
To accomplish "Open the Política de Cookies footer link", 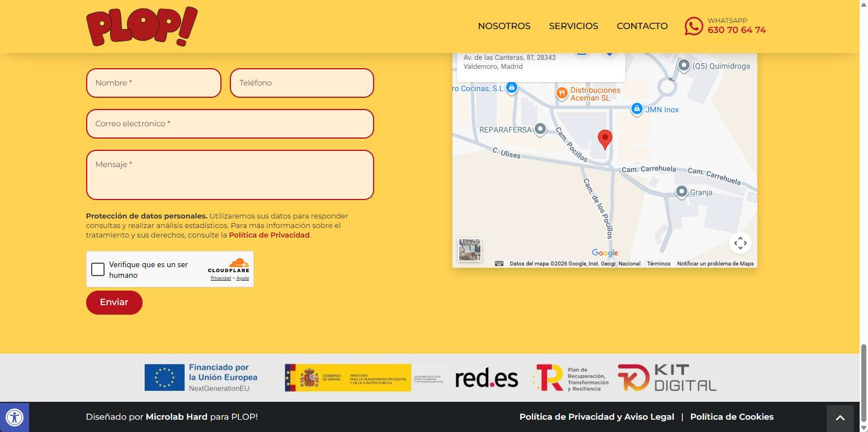I will tap(732, 417).
